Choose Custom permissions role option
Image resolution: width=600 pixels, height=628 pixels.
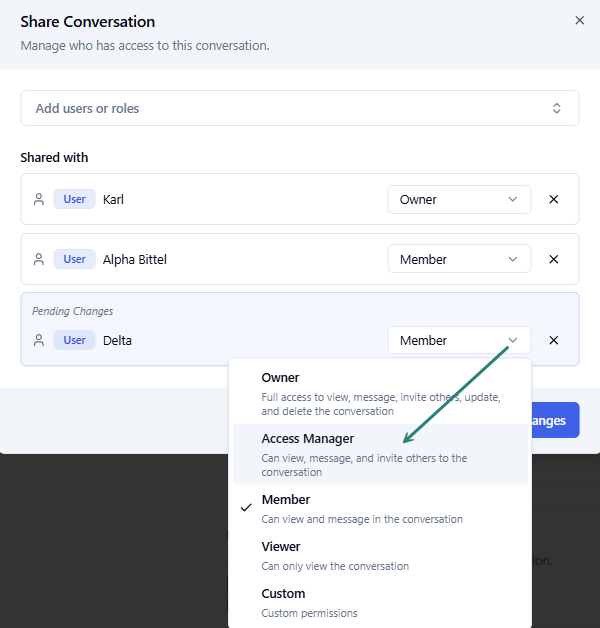[380, 602]
